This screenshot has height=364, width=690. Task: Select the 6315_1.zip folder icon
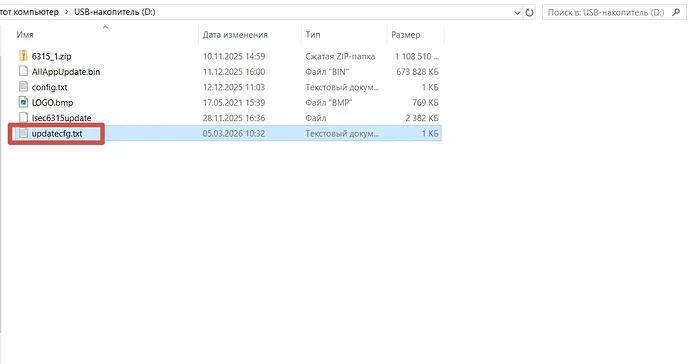tap(23, 56)
